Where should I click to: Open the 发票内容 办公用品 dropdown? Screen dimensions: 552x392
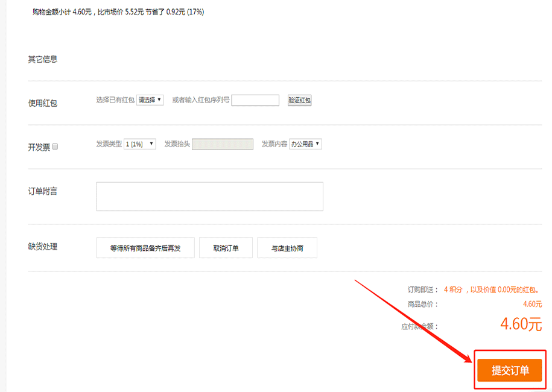click(x=305, y=144)
